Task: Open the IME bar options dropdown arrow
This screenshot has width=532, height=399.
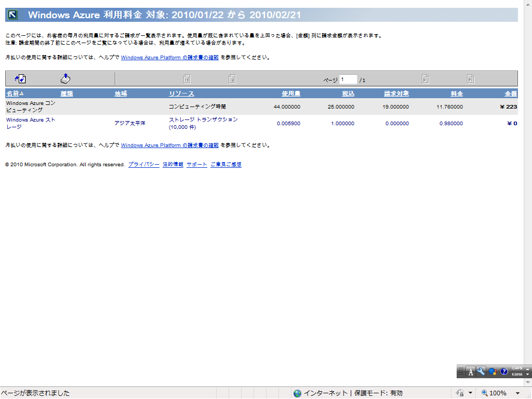Action: (x=528, y=375)
